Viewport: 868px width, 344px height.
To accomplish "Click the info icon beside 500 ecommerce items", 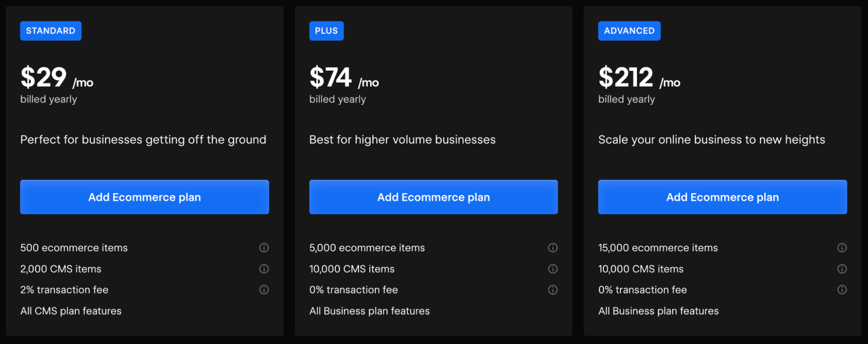I will point(264,248).
